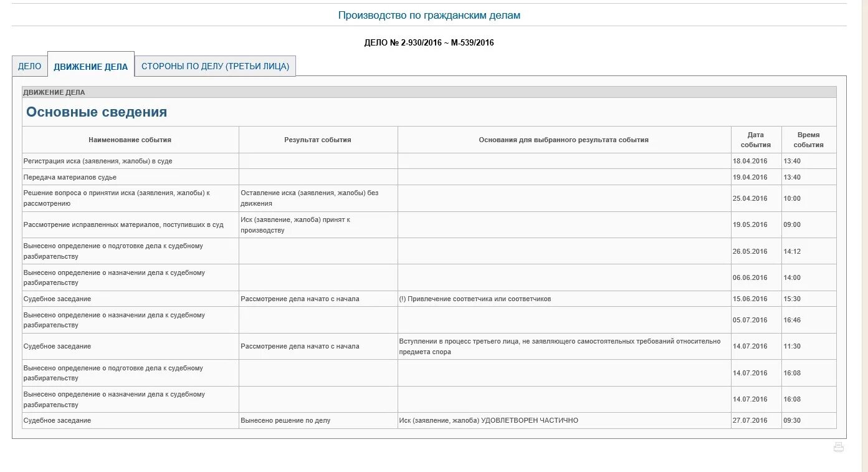The width and height of the screenshot is (868, 472).
Task: Click case number ДЕЛО № 2-930/2016 ~ М-539/2016
Action: (429, 42)
